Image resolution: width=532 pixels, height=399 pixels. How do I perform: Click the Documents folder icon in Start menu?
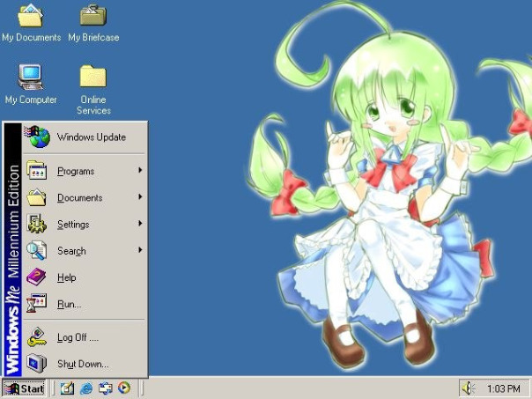click(37, 197)
